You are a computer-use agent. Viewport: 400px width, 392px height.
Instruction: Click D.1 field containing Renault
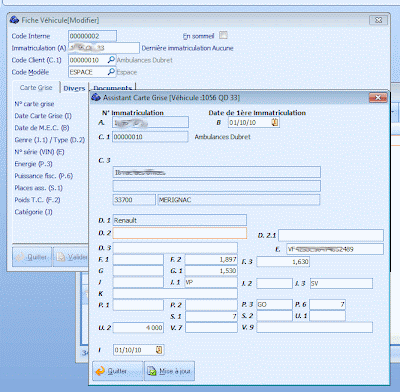click(180, 220)
